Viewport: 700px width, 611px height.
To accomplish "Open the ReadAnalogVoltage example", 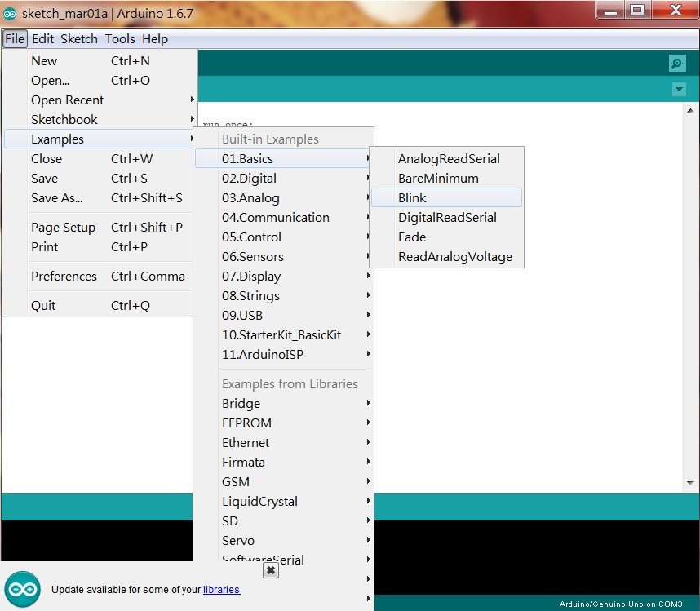I will pyautogui.click(x=446, y=257).
